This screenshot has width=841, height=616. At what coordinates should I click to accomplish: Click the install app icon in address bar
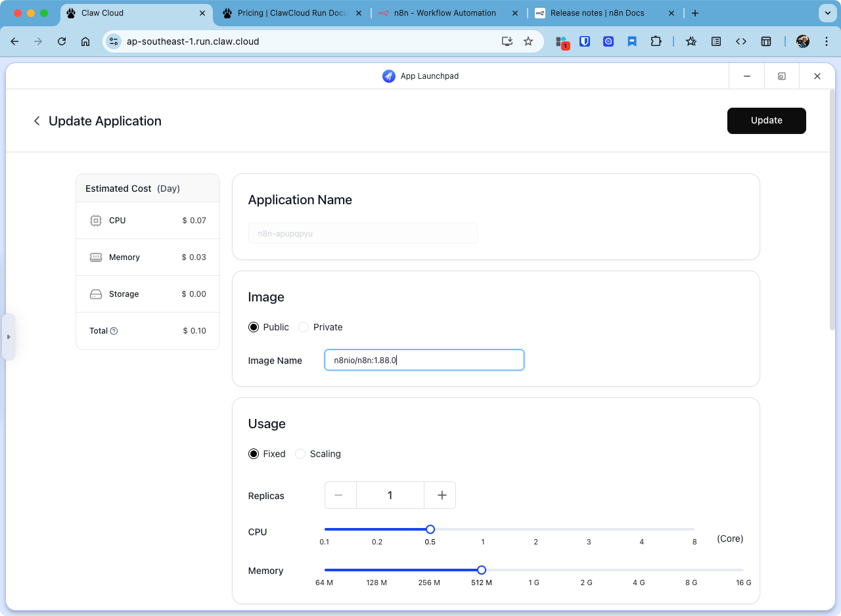[x=507, y=41]
